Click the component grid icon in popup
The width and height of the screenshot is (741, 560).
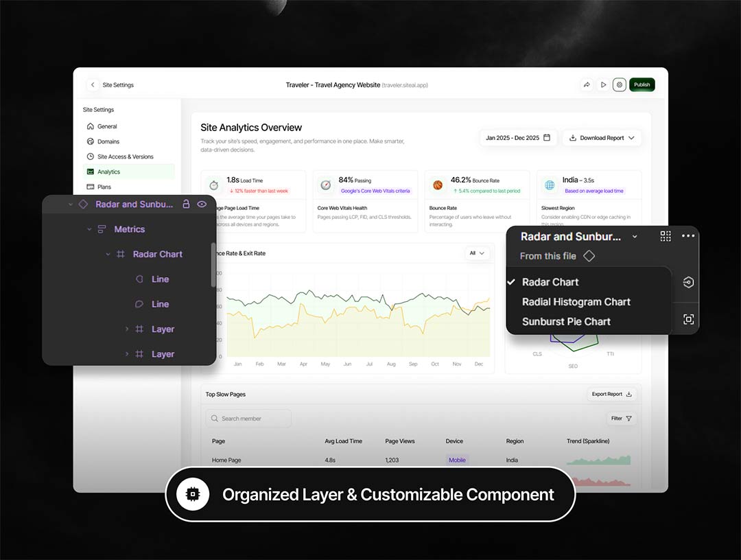tap(666, 236)
